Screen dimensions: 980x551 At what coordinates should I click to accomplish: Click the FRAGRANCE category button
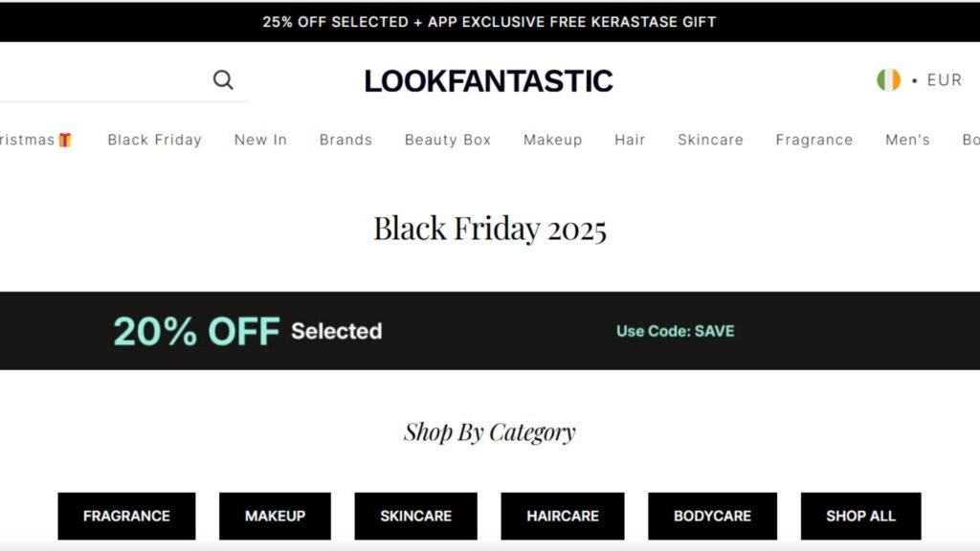tap(126, 516)
